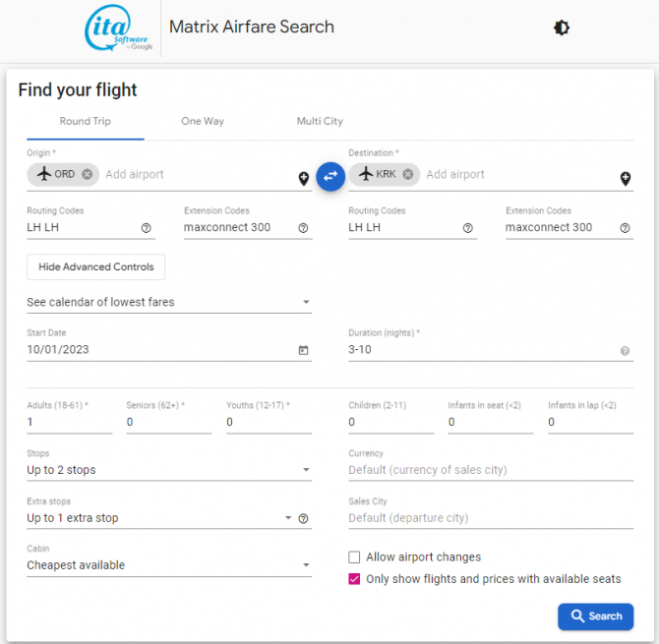Show help for destination Extension Codes

625,228
